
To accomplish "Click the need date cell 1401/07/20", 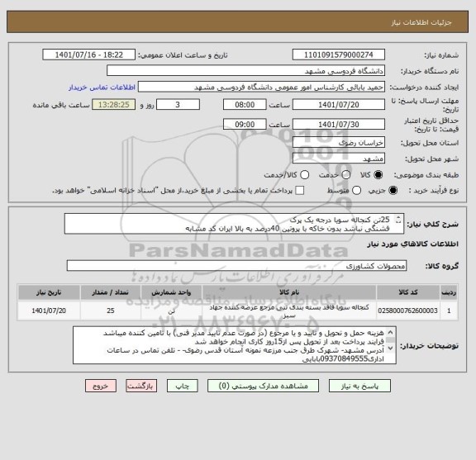I will pos(49,311).
